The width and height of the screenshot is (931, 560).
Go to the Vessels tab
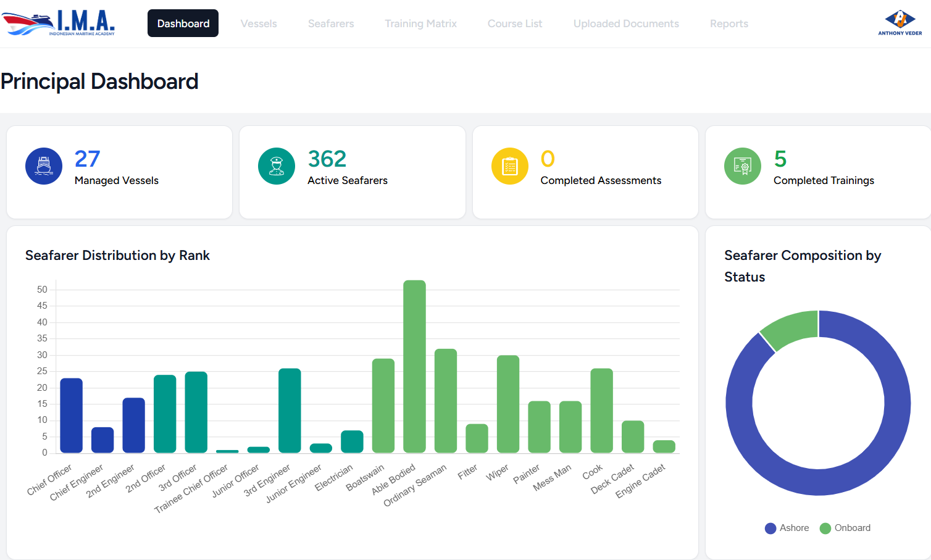[x=259, y=23]
